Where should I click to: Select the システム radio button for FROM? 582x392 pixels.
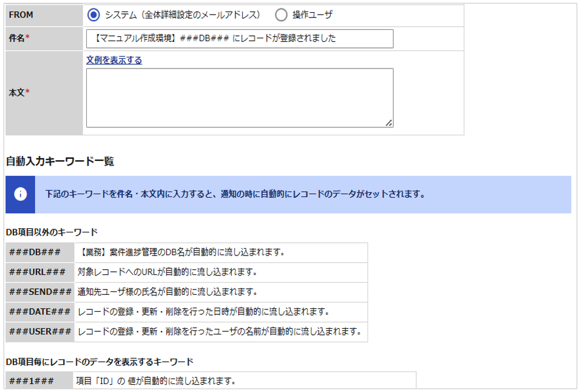pos(93,15)
